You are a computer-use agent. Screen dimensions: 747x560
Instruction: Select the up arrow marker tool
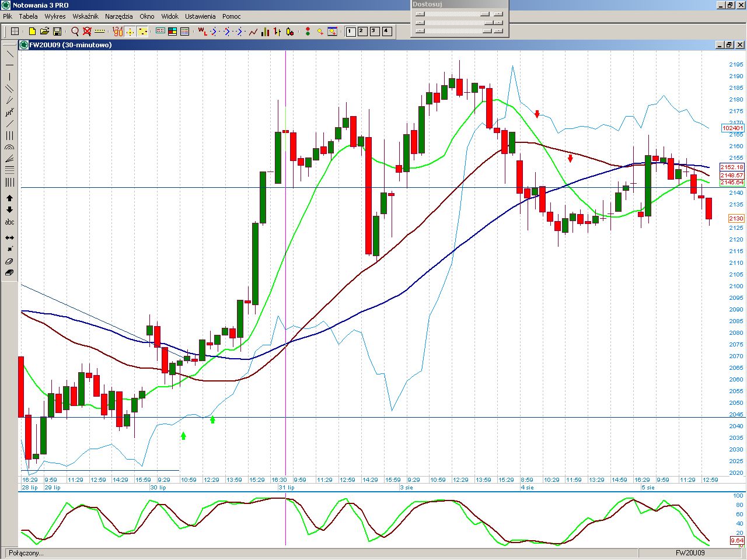click(x=9, y=199)
